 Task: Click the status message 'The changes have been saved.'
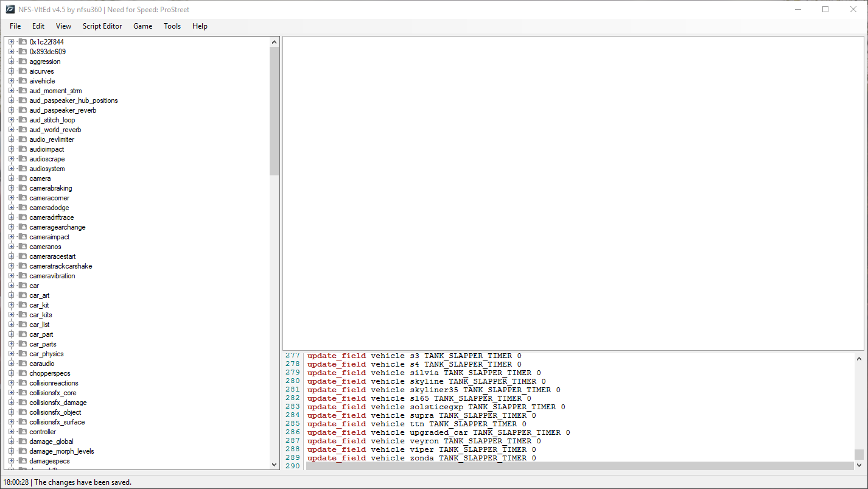click(x=83, y=482)
